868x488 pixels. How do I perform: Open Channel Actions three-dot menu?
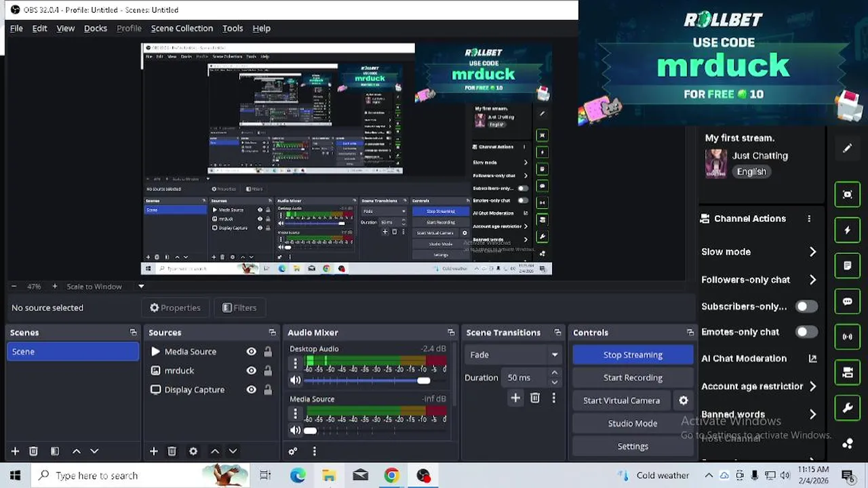(x=809, y=219)
